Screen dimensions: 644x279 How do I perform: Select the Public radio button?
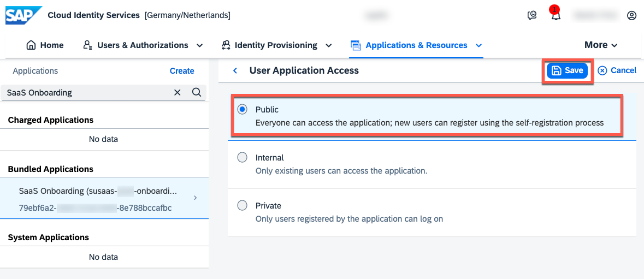coord(243,109)
